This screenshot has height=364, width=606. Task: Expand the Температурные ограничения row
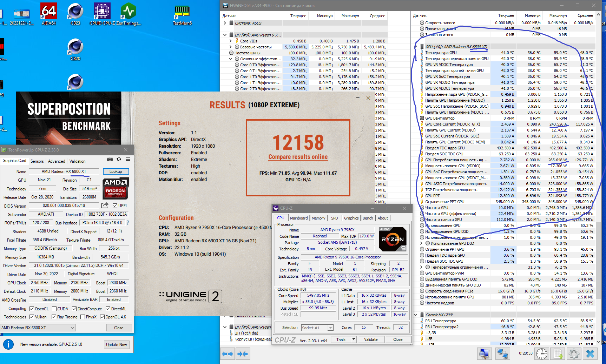[422, 267]
